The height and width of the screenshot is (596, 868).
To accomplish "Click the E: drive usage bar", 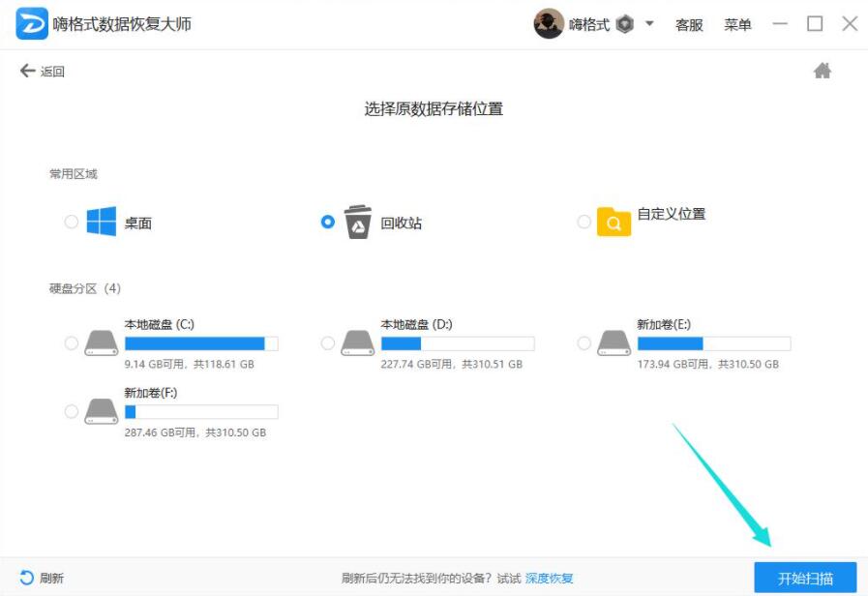I will tap(714, 343).
